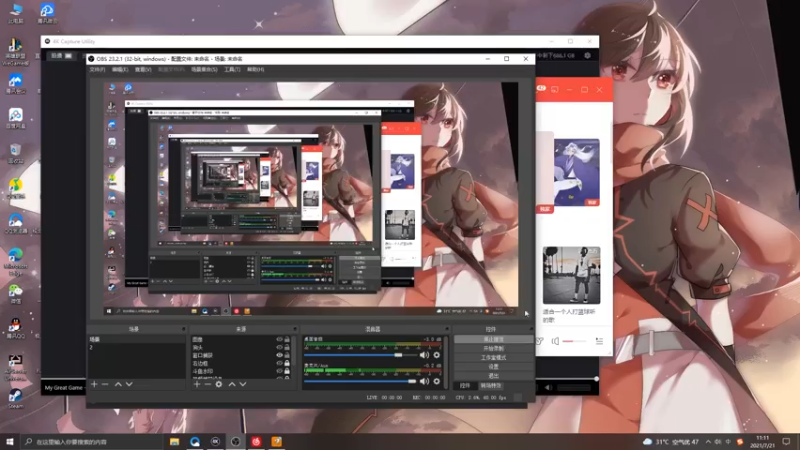Adjust the 麦克风/Aux volume slider
Screen dimensions: 800x450
pyautogui.click(x=360, y=381)
